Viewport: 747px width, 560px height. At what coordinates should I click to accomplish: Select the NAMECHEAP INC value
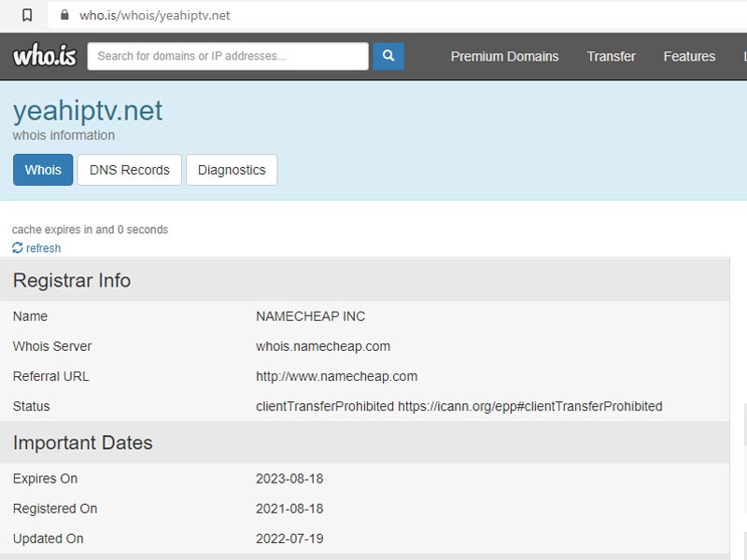(x=311, y=316)
